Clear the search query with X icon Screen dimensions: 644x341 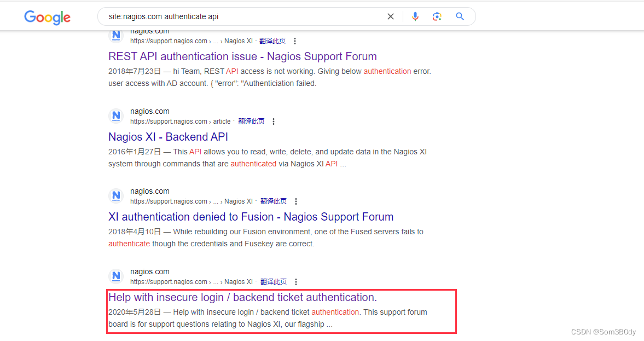[x=391, y=16]
